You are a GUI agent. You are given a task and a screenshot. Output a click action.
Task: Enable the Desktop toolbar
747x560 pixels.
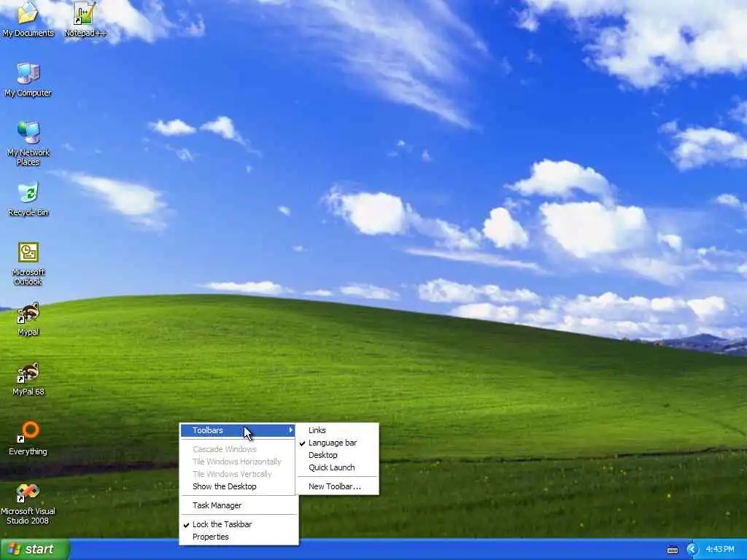click(337, 455)
